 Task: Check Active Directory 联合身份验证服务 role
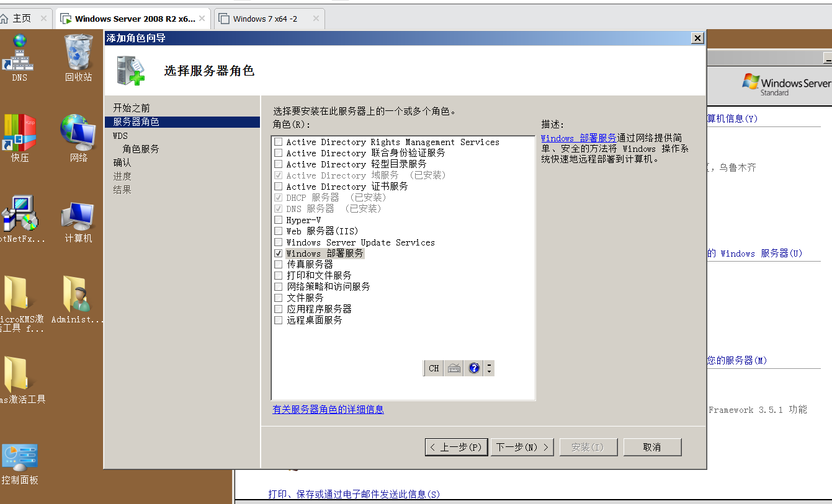point(279,153)
